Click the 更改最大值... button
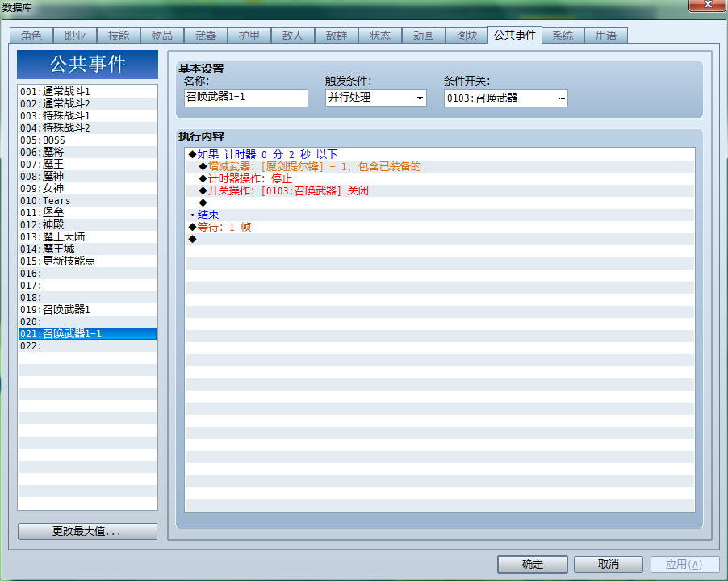 coord(87,531)
